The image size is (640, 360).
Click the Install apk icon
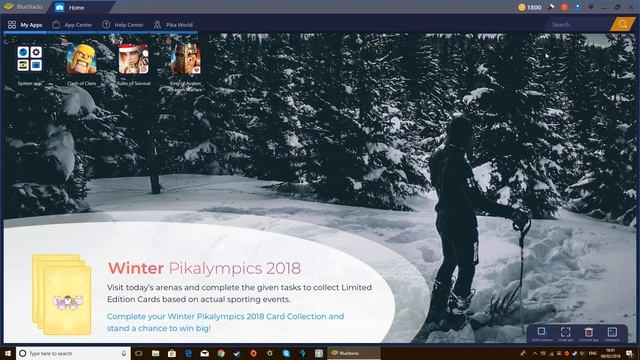click(565, 333)
